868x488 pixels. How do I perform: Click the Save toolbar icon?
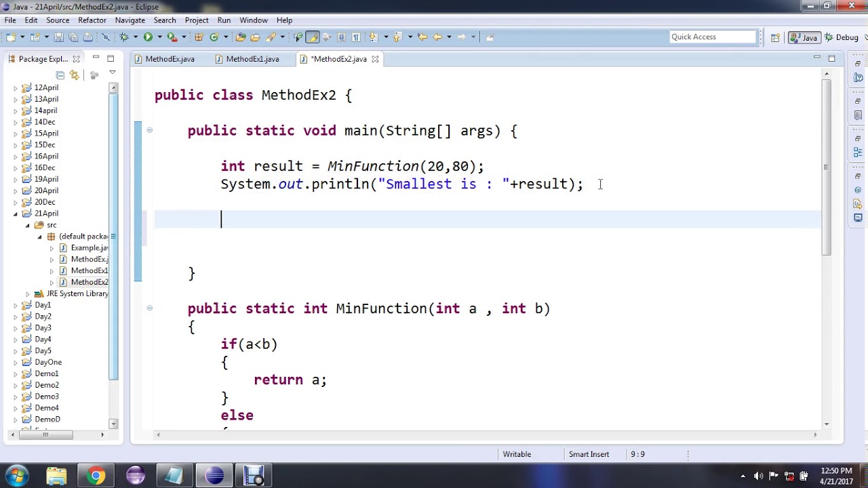[x=59, y=37]
